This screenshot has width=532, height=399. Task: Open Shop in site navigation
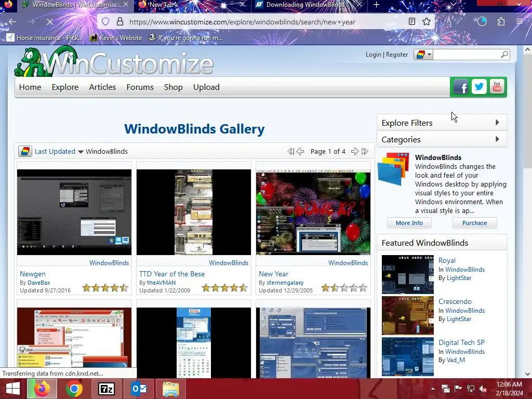click(174, 87)
